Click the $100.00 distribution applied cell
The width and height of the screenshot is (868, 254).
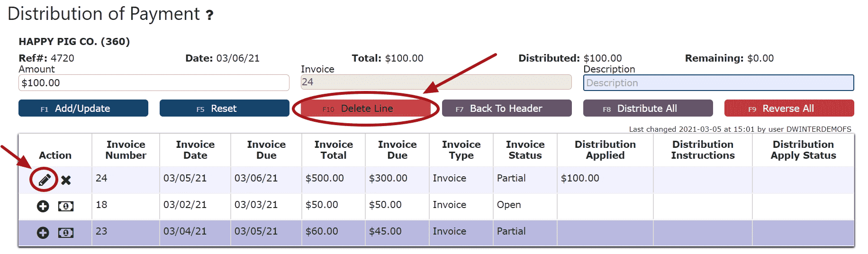point(580,178)
